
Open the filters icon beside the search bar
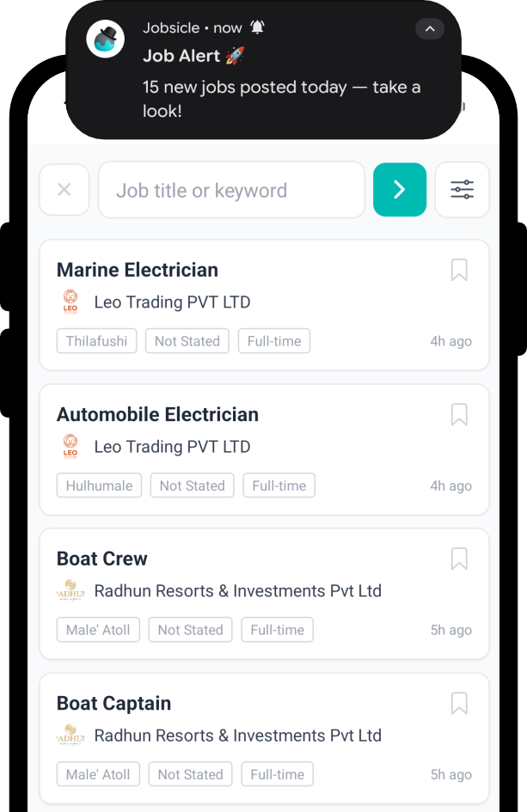coord(462,189)
